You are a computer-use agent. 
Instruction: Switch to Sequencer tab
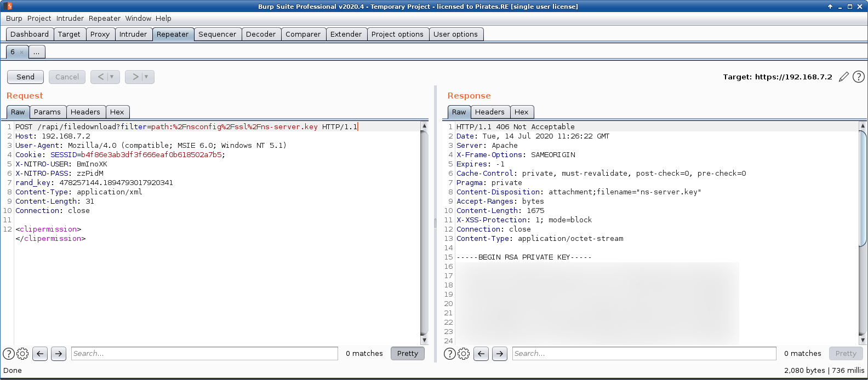[x=217, y=34]
